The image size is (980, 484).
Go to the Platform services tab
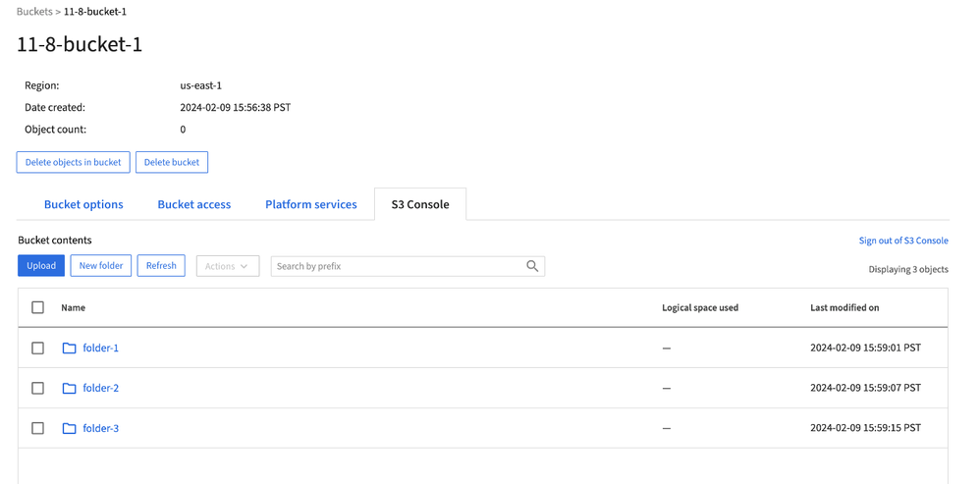(311, 204)
